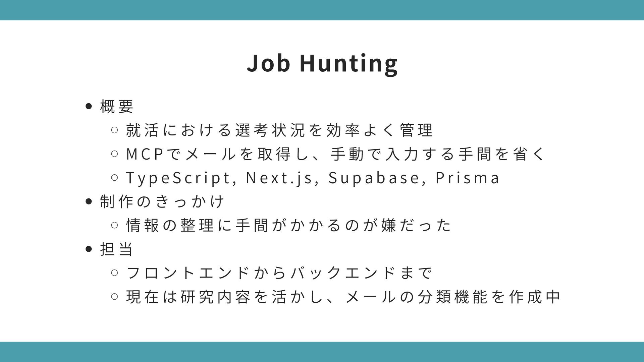This screenshot has height=362, width=644.
Task: Click the hollow bullet before MCPでメール
Action: [x=114, y=154]
